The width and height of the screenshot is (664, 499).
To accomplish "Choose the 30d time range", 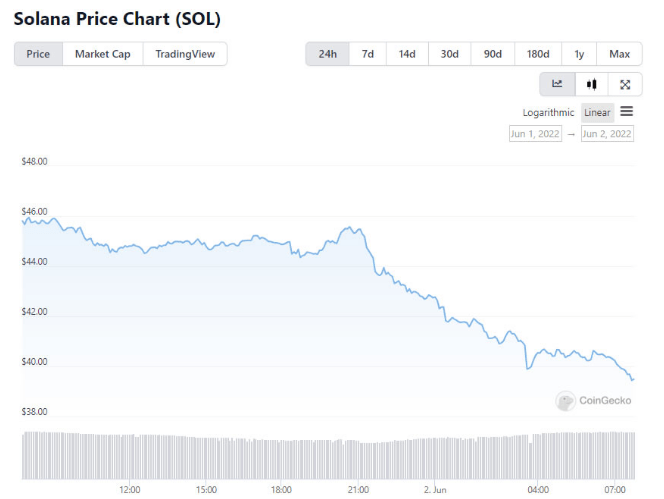I will [x=450, y=54].
